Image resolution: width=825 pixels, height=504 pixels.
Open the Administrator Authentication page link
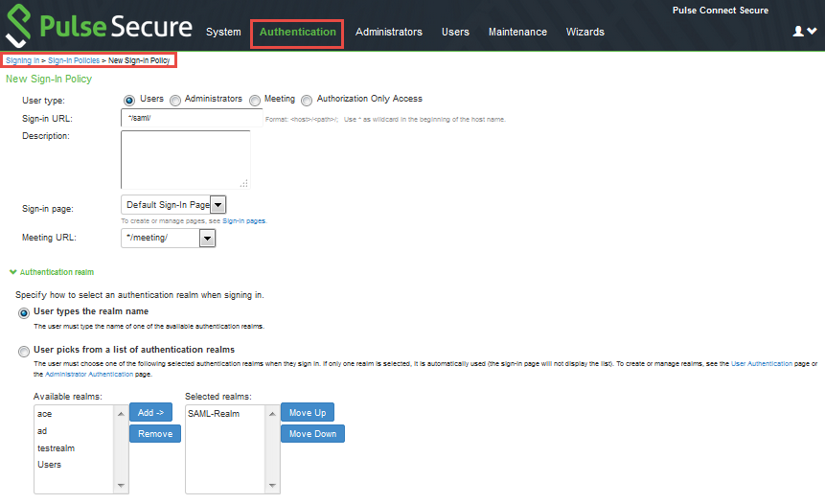coord(89,374)
